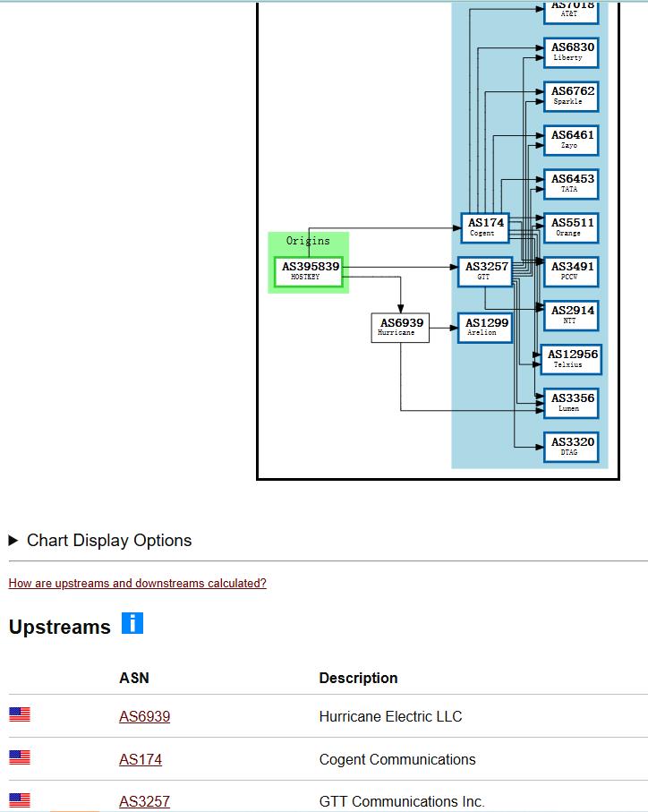Click the AS12956 Telxius node
The height and width of the screenshot is (812, 648).
point(571,359)
